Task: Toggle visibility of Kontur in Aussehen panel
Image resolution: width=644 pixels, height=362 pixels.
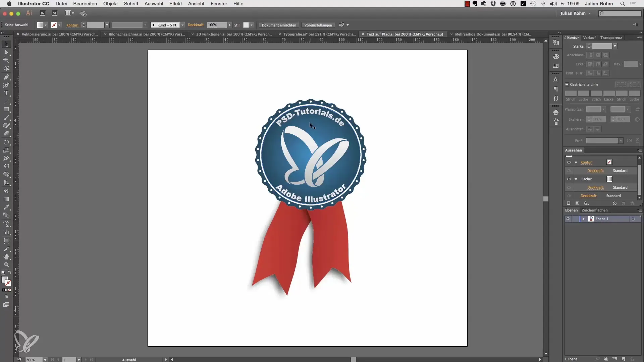Action: point(569,162)
